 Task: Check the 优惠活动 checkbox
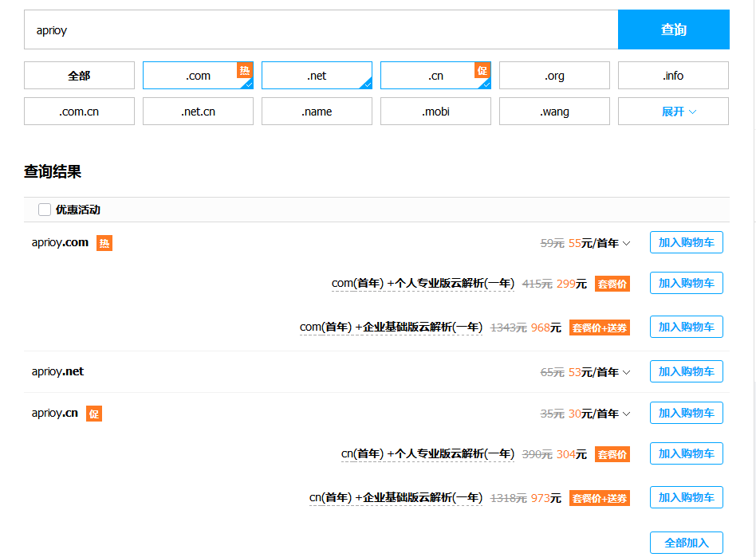(45, 210)
